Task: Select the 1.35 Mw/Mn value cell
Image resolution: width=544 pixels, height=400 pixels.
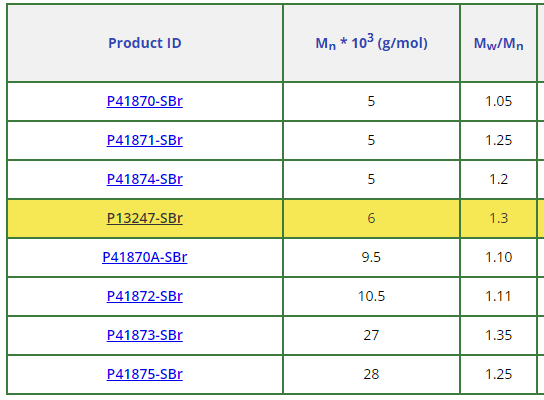Action: pos(499,335)
